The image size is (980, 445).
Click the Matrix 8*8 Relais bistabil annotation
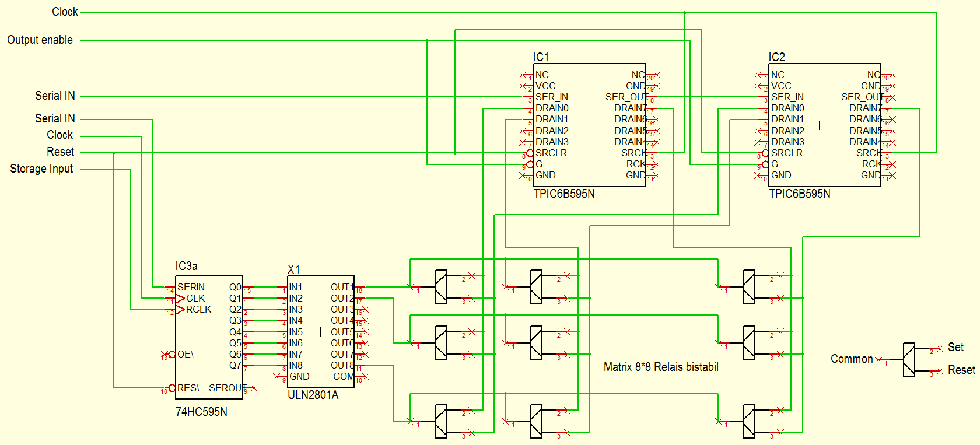click(x=661, y=367)
